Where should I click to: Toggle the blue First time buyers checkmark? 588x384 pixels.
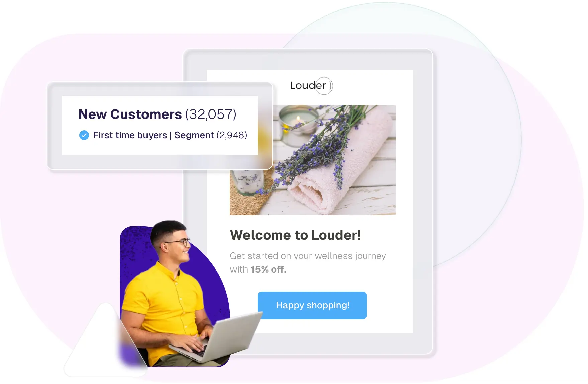pos(84,135)
